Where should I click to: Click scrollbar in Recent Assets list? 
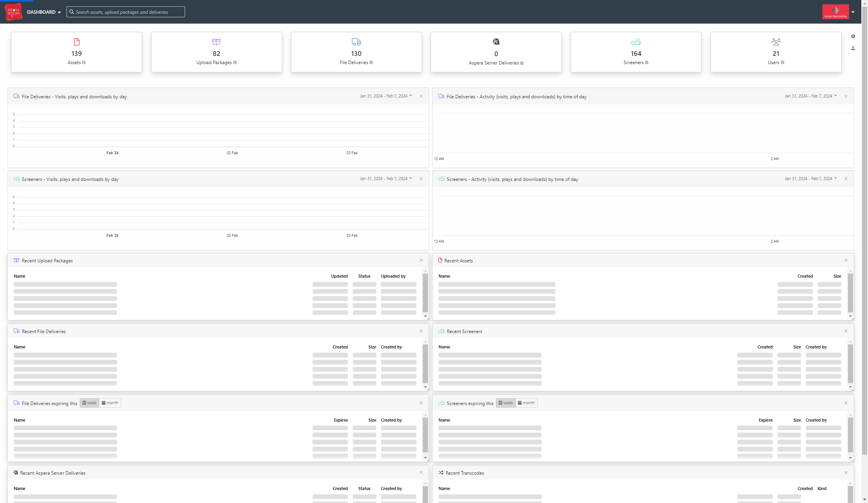click(850, 293)
